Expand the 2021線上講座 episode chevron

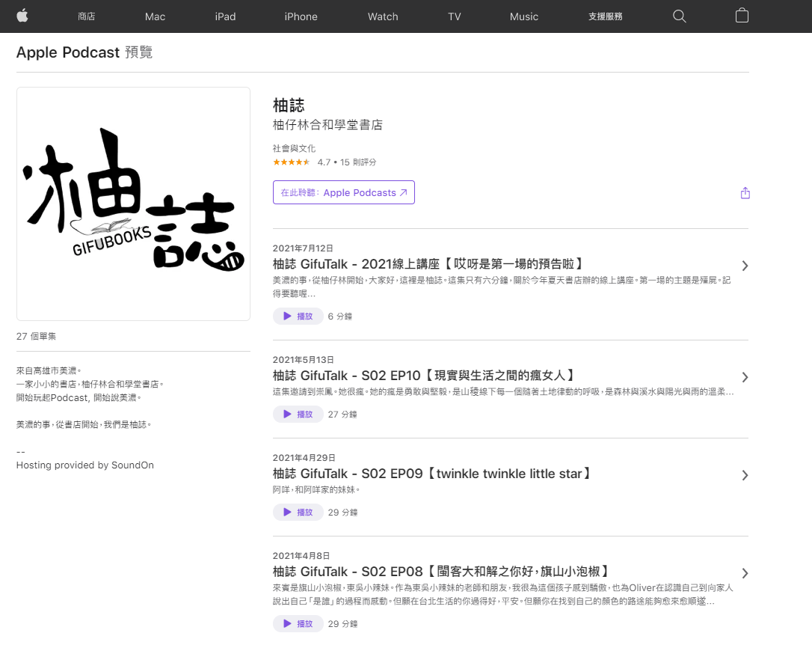point(745,266)
